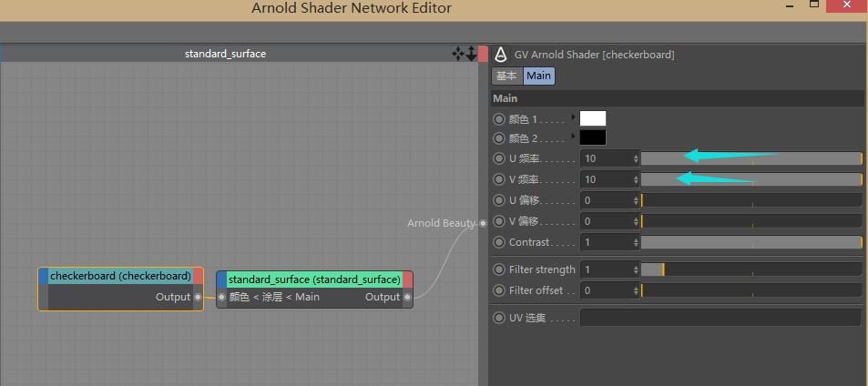This screenshot has height=386, width=868.
Task: Click standard_surface node blue corner square
Action: (x=221, y=279)
